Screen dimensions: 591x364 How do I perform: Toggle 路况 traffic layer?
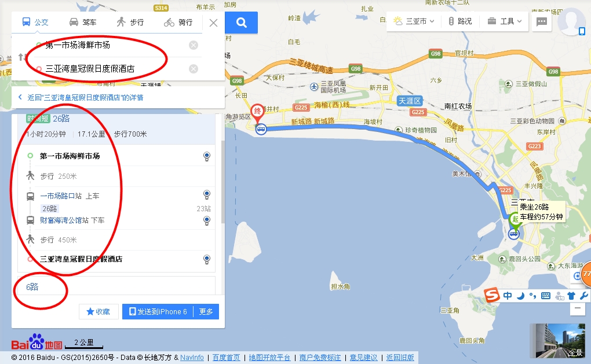(460, 21)
